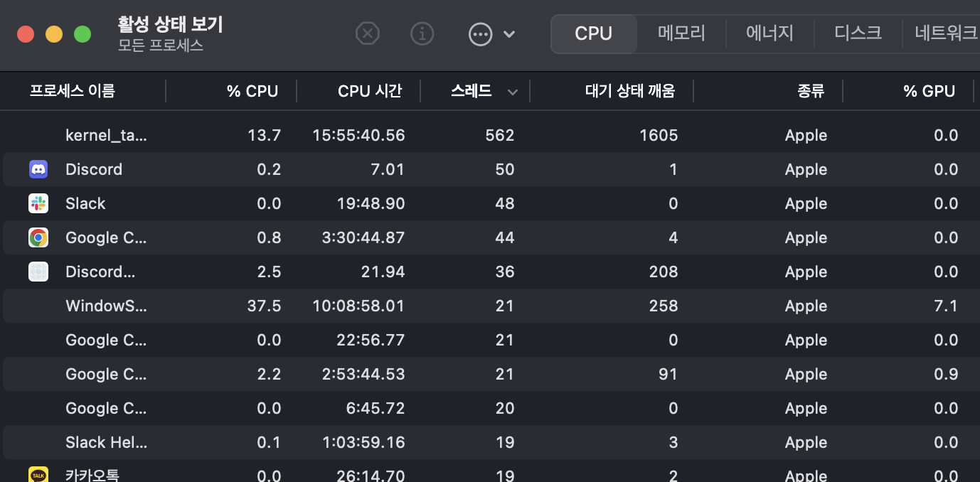Click the Slack app icon in the list
980x482 pixels.
[38, 203]
